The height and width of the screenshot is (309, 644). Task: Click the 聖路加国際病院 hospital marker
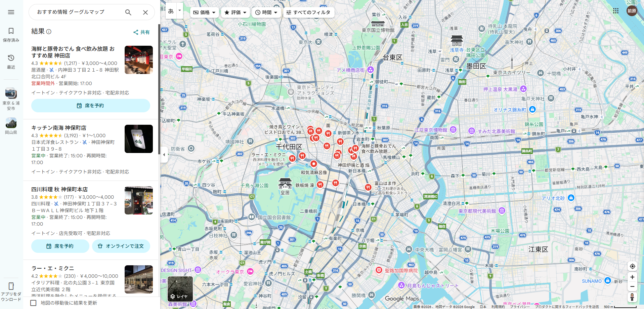click(x=379, y=270)
